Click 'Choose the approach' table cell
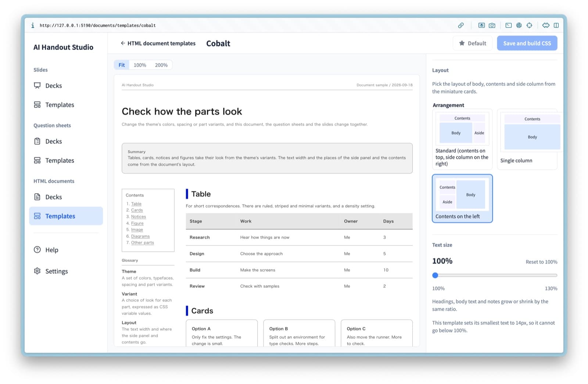The height and width of the screenshot is (384, 588). (262, 254)
